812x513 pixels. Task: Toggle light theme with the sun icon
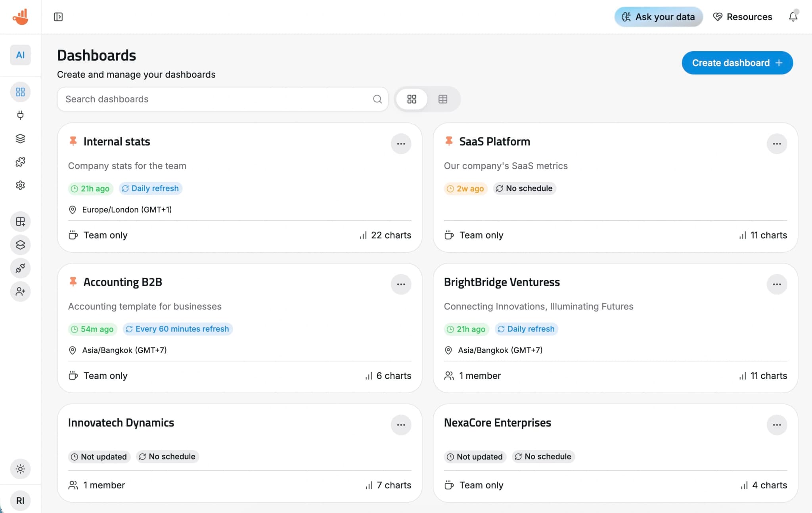point(20,469)
